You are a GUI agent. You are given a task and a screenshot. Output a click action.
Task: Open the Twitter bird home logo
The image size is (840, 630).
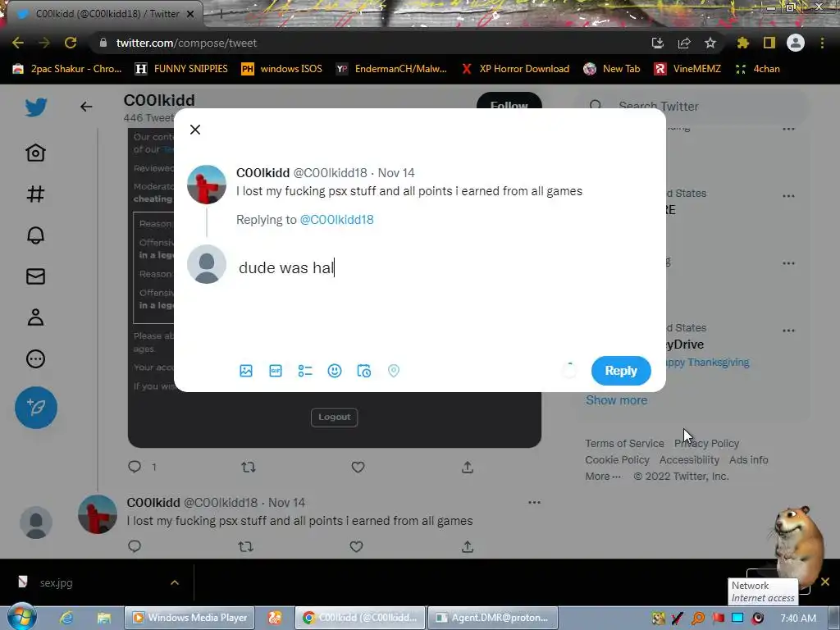click(x=36, y=107)
